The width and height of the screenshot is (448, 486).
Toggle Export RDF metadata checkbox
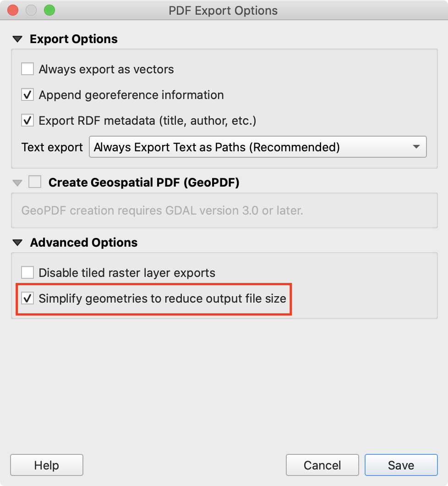[27, 121]
